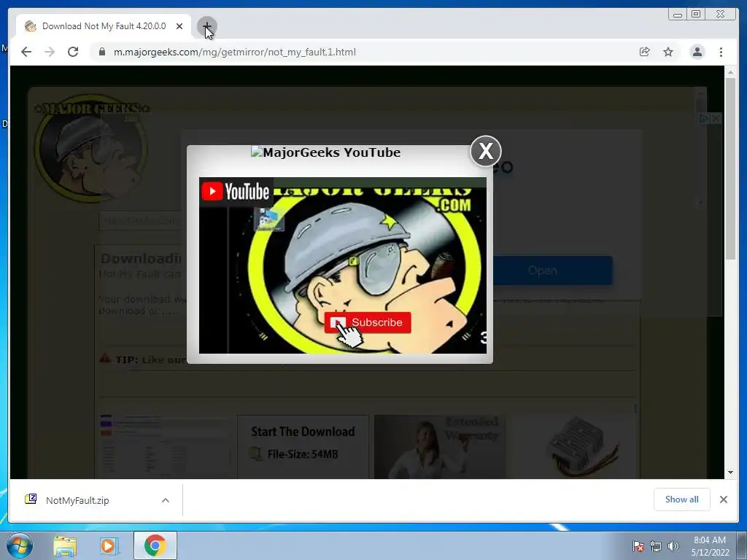Viewport: 747px width, 560px height.
Task: Show all downloads
Action: [x=682, y=499]
